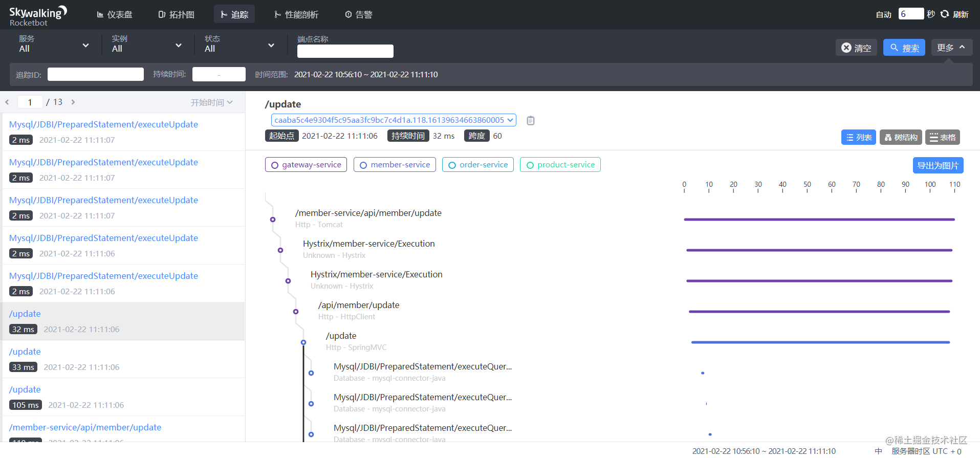The height and width of the screenshot is (458, 980).
Task: Toggle the 自动 auto refresh option
Action: click(x=884, y=14)
